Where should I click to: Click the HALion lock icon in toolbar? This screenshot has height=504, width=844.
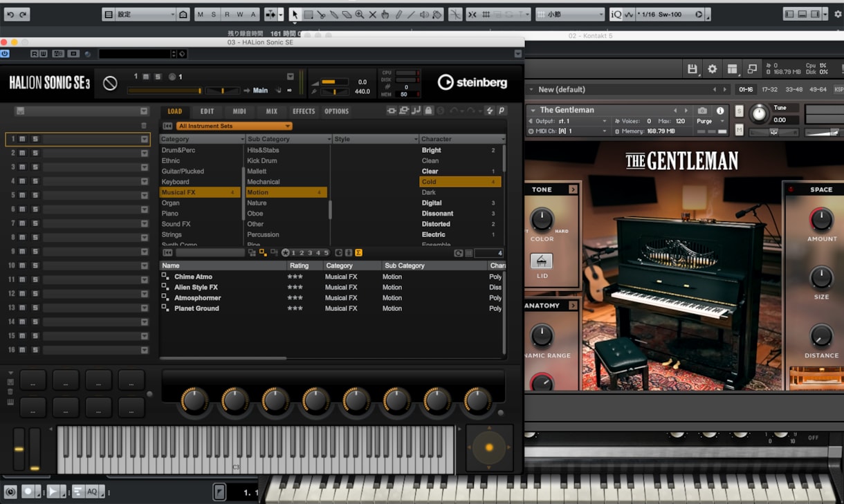[x=428, y=111]
